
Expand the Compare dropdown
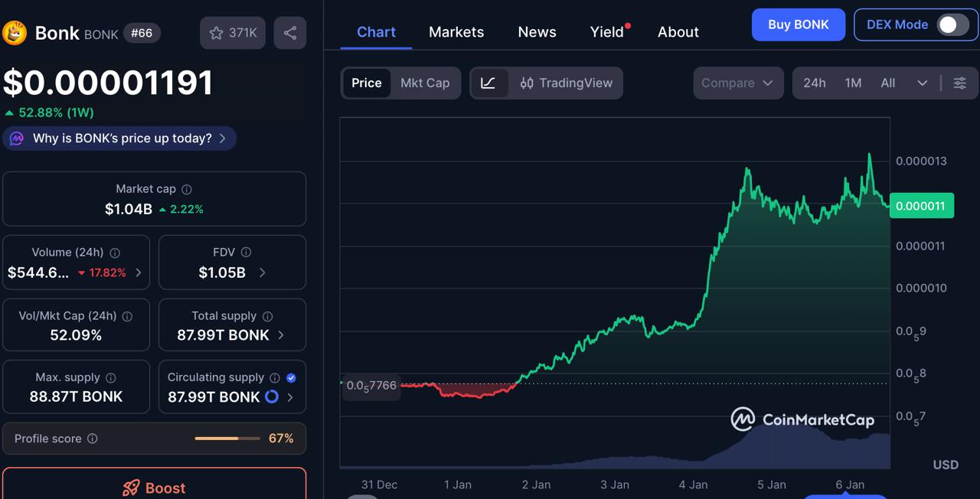pos(737,83)
